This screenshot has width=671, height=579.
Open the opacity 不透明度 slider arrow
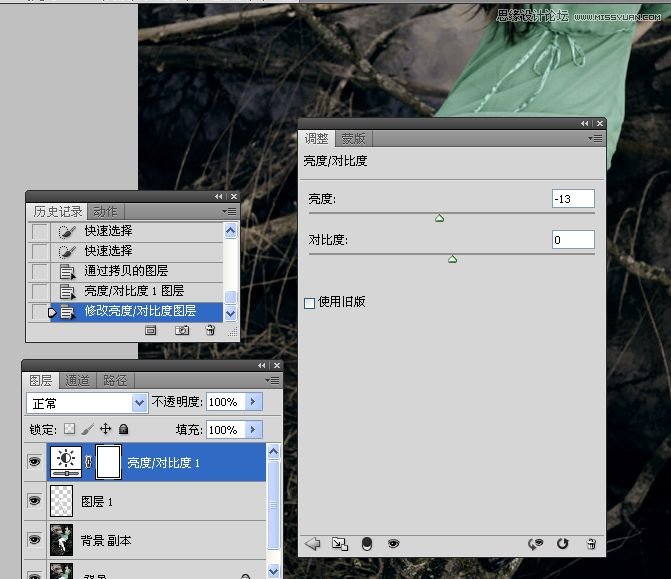253,402
